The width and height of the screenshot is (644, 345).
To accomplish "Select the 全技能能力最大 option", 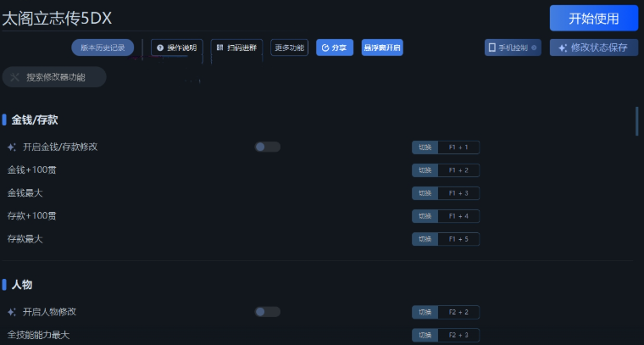I will click(x=39, y=335).
